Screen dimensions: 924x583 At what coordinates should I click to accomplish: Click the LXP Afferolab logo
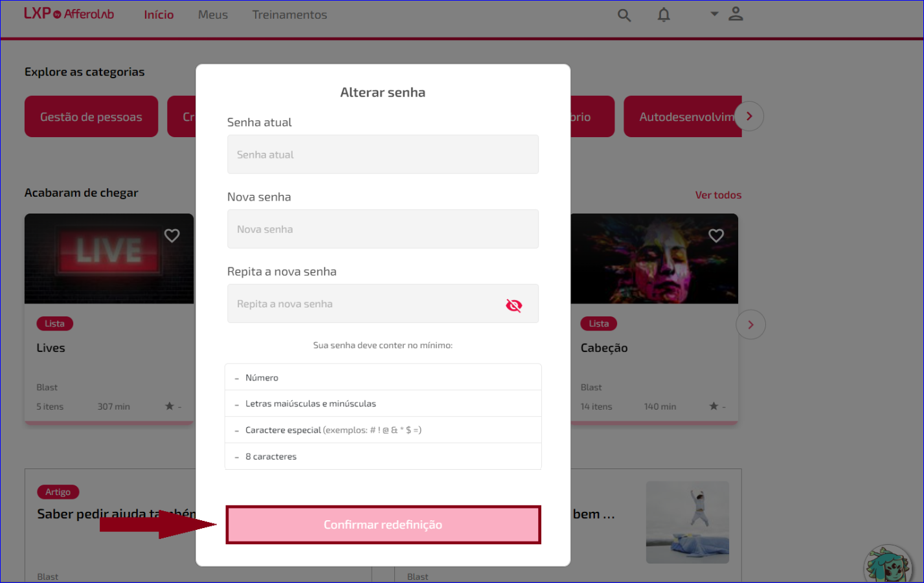pos(69,14)
